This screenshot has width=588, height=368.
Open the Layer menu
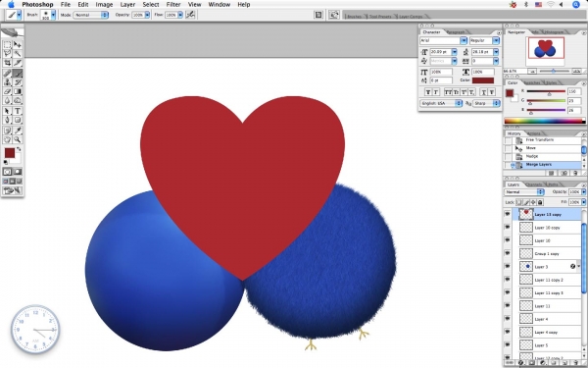point(127,5)
